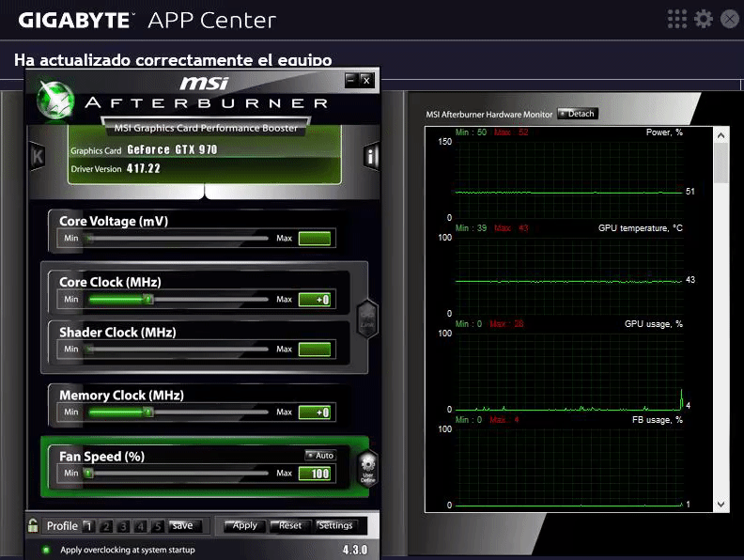
Task: Click the profile save button
Action: point(185,526)
